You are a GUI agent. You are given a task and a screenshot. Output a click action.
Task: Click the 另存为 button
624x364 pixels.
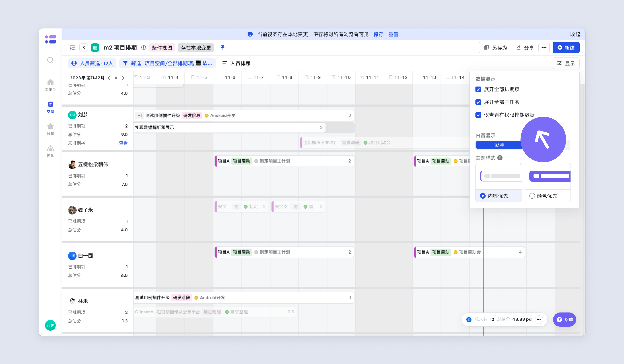click(x=496, y=48)
